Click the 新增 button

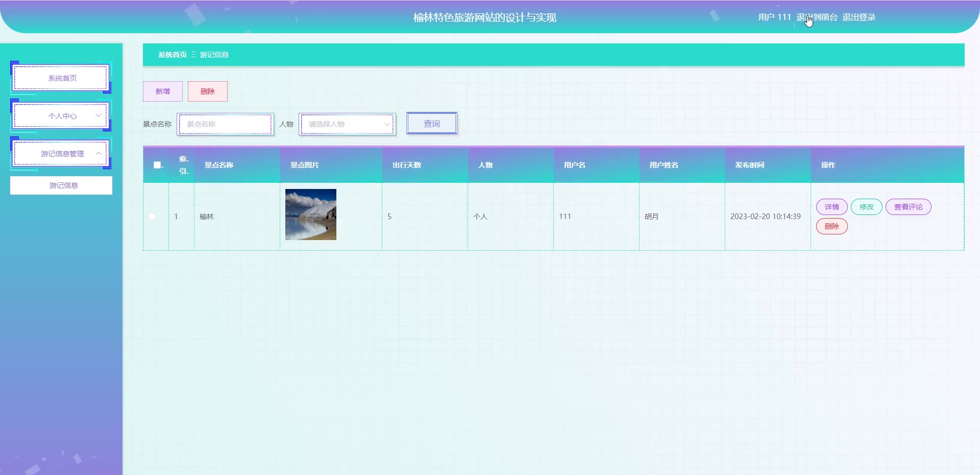pyautogui.click(x=163, y=91)
